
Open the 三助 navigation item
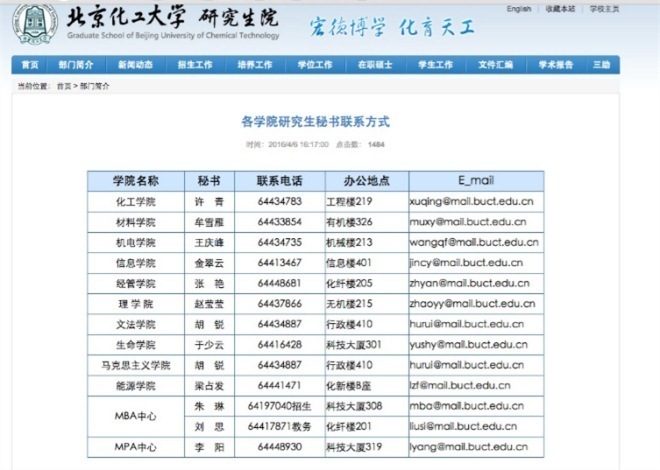click(x=600, y=65)
